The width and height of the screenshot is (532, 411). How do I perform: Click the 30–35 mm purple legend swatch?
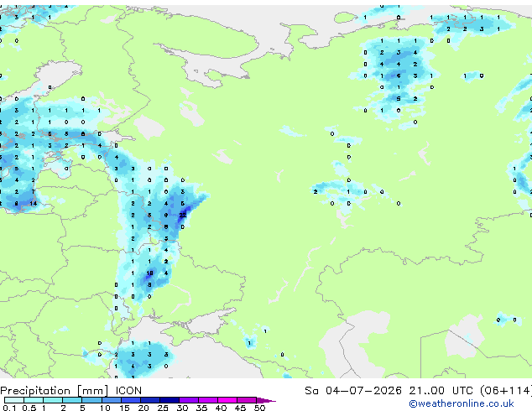pos(188,400)
